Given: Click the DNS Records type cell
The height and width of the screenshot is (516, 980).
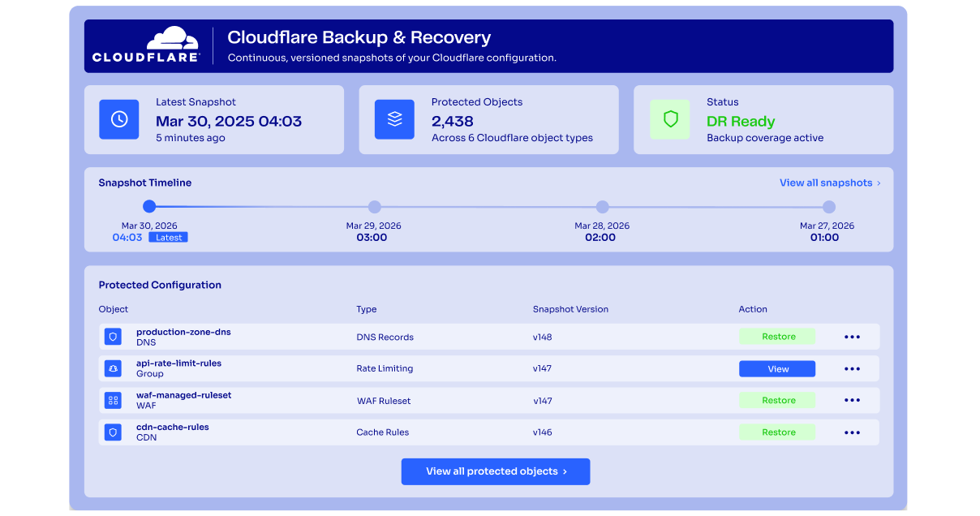Looking at the screenshot, I should pos(385,337).
